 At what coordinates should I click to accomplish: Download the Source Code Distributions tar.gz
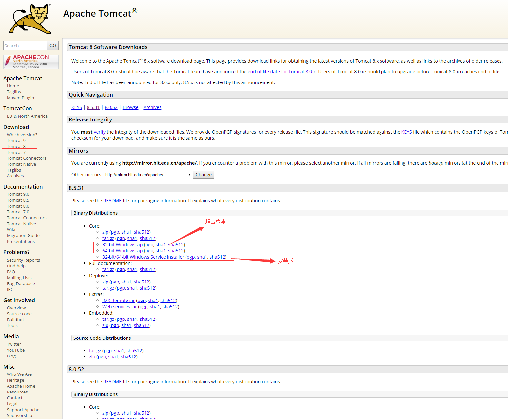pyautogui.click(x=95, y=351)
